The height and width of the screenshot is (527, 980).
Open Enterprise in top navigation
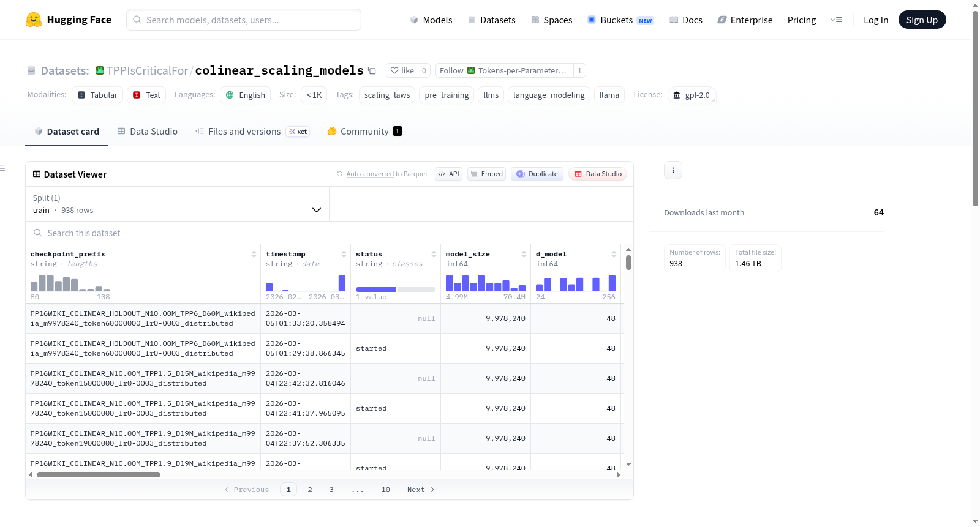pos(745,20)
